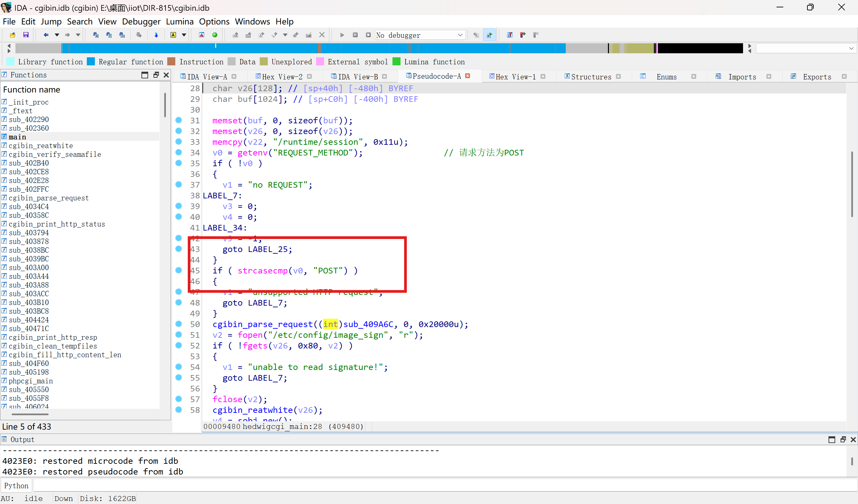Close the Functions panel
This screenshot has height=504, width=858.
click(x=166, y=75)
